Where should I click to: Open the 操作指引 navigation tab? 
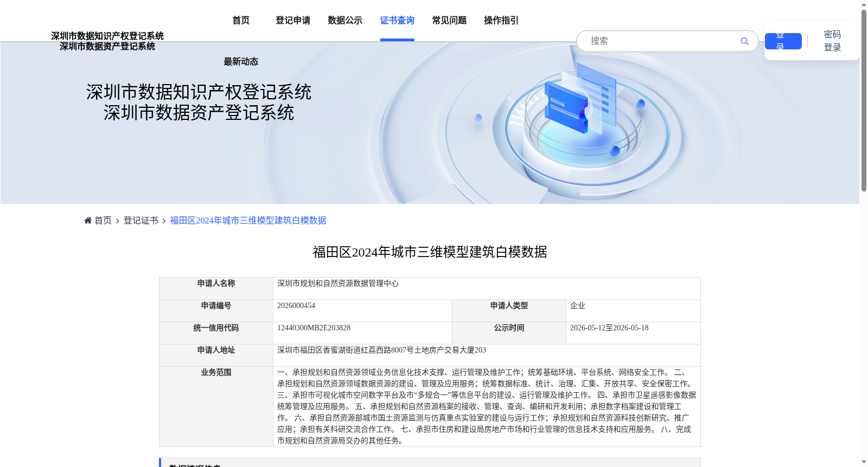pyautogui.click(x=501, y=21)
